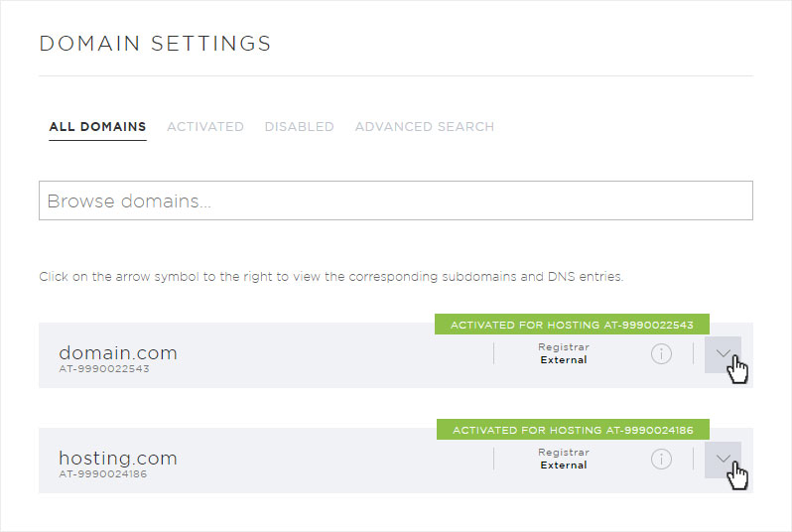
Task: Click the AT-9990022543 ID under domain.com
Action: (104, 369)
